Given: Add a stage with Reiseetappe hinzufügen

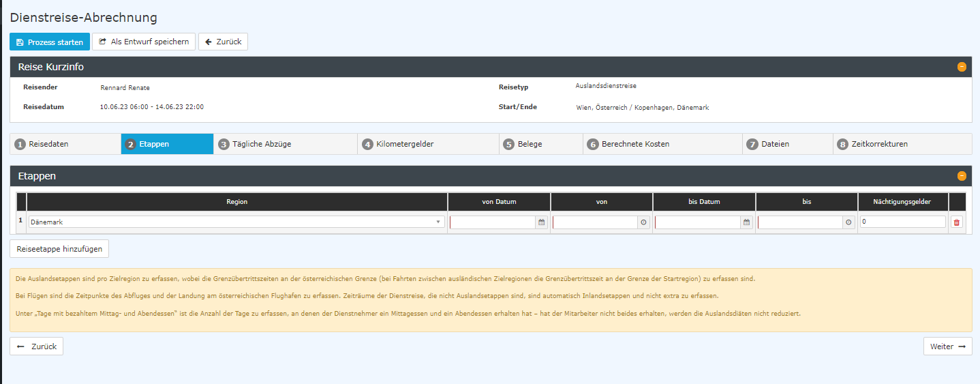Looking at the screenshot, I should 59,249.
